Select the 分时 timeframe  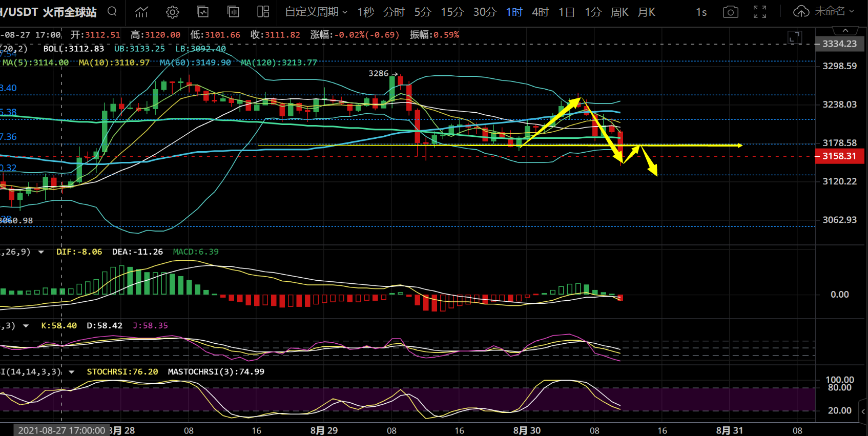[x=394, y=12]
